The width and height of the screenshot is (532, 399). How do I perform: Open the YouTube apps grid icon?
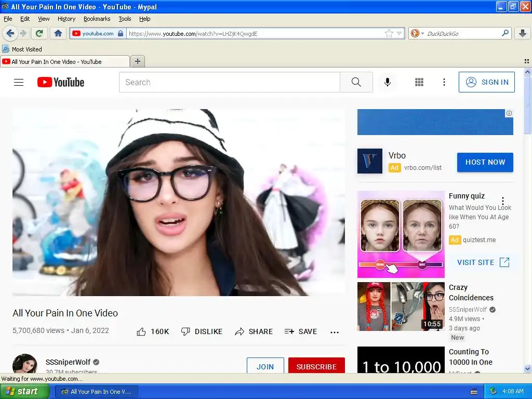pyautogui.click(x=419, y=82)
